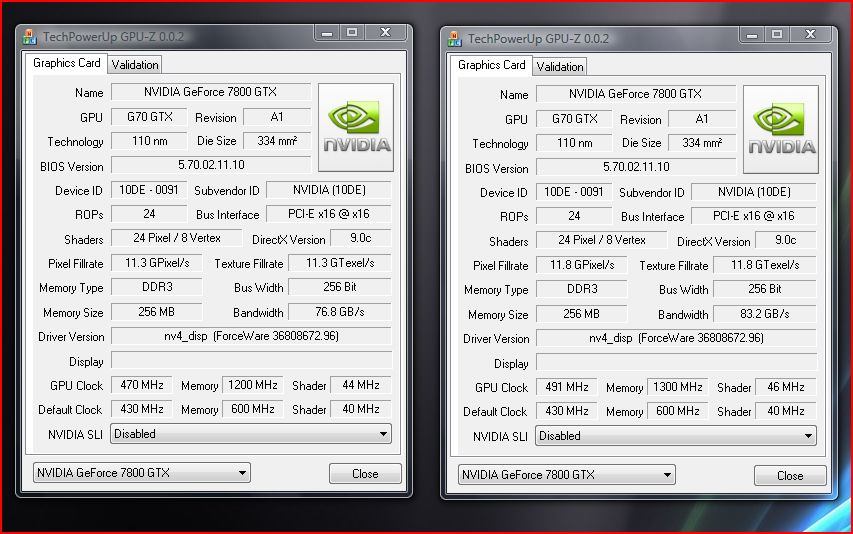Click the NVIDIA logo in the left GPU-Z window

[356, 127]
